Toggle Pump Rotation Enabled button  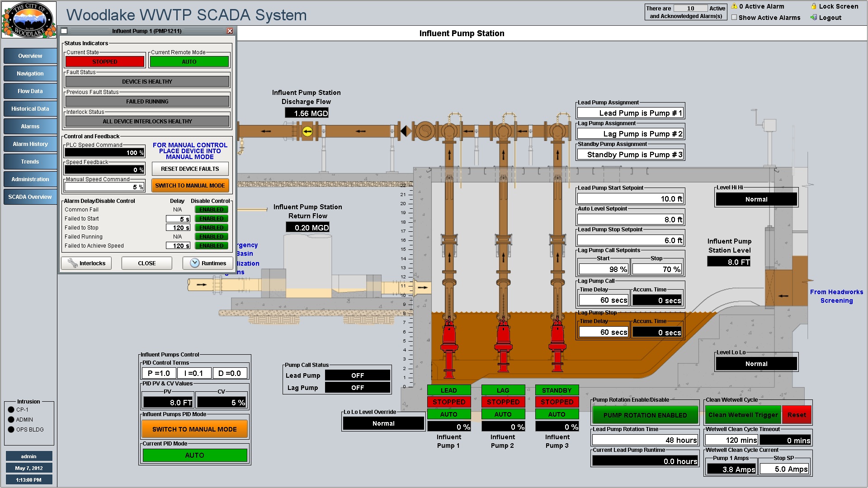[x=645, y=415]
